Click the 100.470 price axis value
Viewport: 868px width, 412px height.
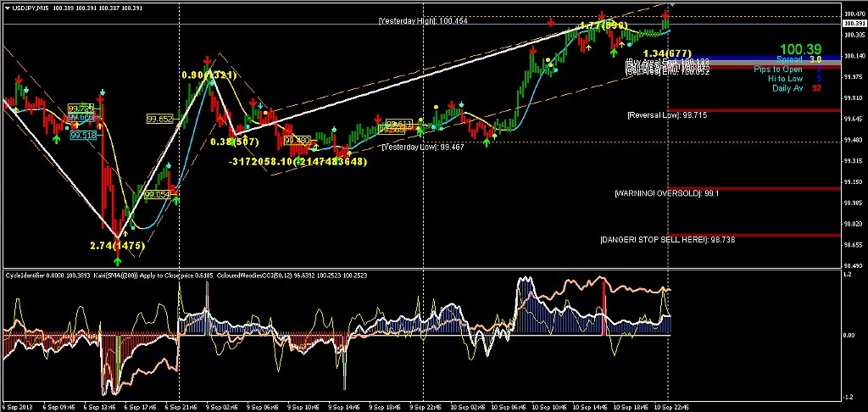pyautogui.click(x=854, y=14)
